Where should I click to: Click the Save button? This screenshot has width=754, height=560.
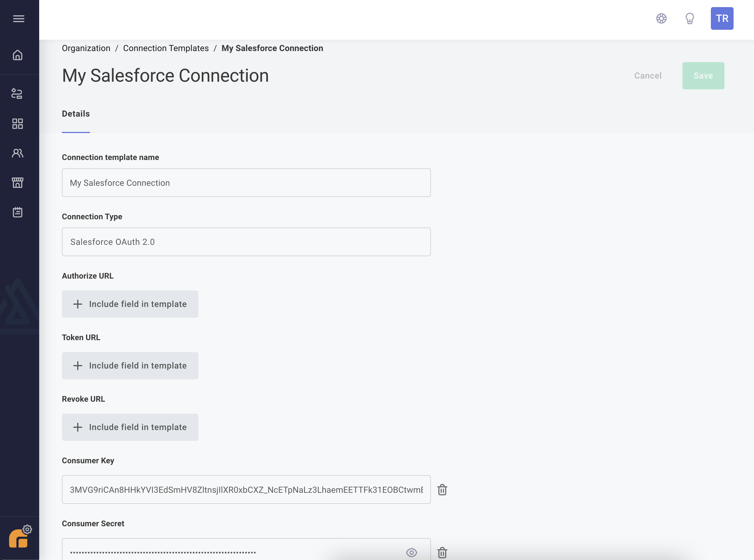point(703,75)
